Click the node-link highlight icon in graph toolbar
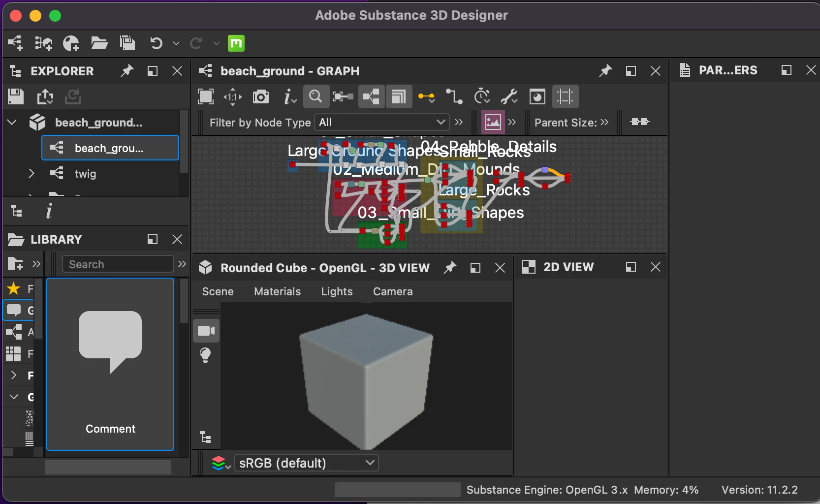The image size is (820, 504). pos(343,96)
